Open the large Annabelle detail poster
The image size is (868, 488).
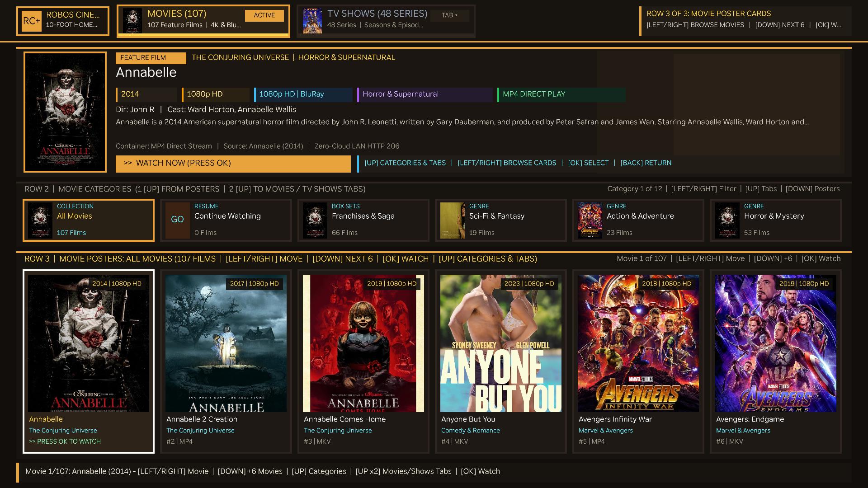click(x=65, y=112)
